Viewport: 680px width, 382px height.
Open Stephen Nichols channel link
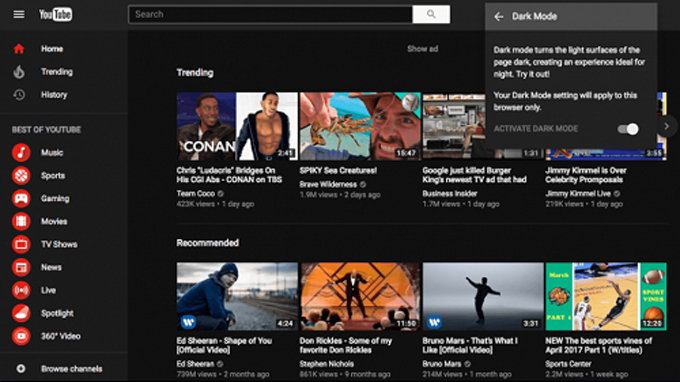pyautogui.click(x=327, y=364)
